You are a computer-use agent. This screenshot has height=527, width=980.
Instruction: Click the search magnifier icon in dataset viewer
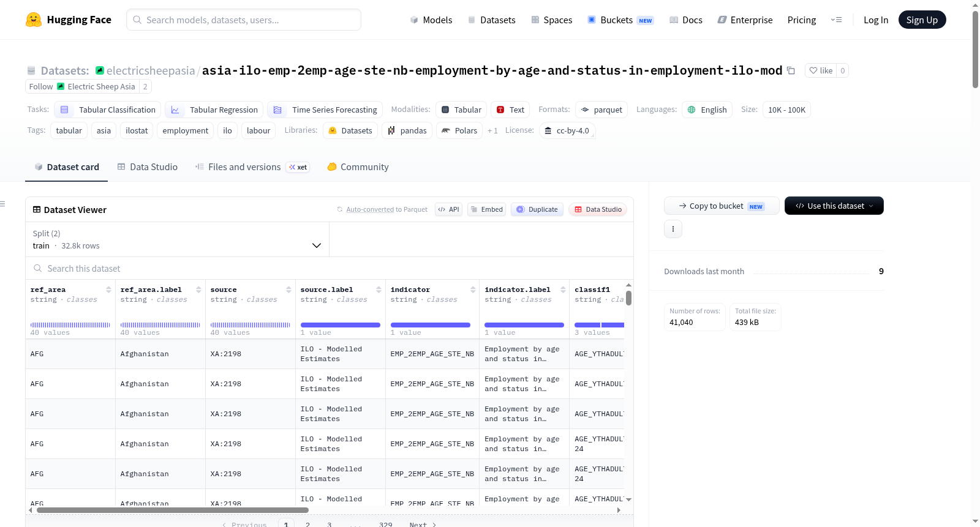click(x=38, y=269)
